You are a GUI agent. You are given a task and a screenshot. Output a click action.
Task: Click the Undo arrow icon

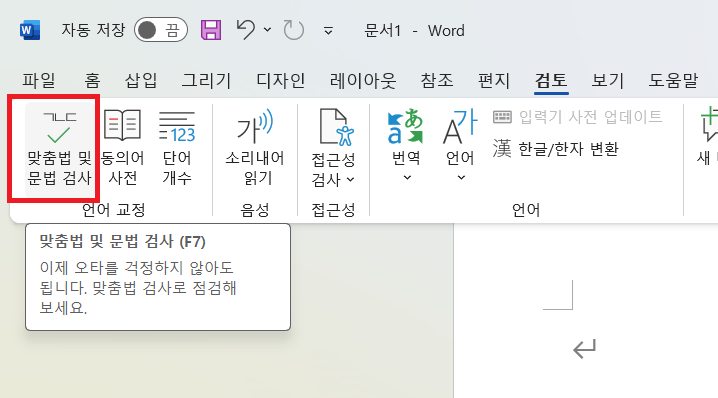[246, 30]
